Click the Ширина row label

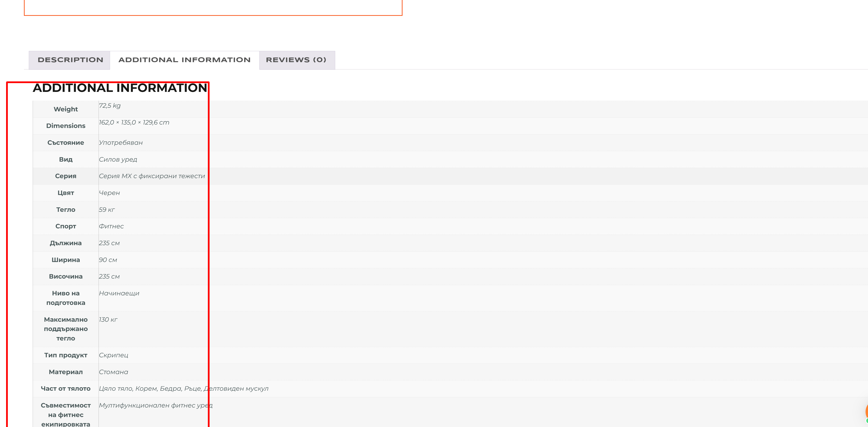pos(66,260)
